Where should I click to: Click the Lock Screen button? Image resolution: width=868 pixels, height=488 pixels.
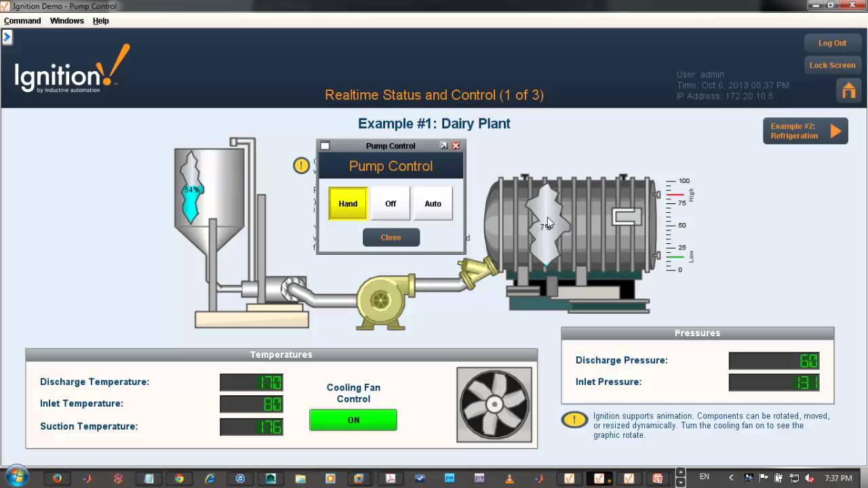click(x=832, y=65)
